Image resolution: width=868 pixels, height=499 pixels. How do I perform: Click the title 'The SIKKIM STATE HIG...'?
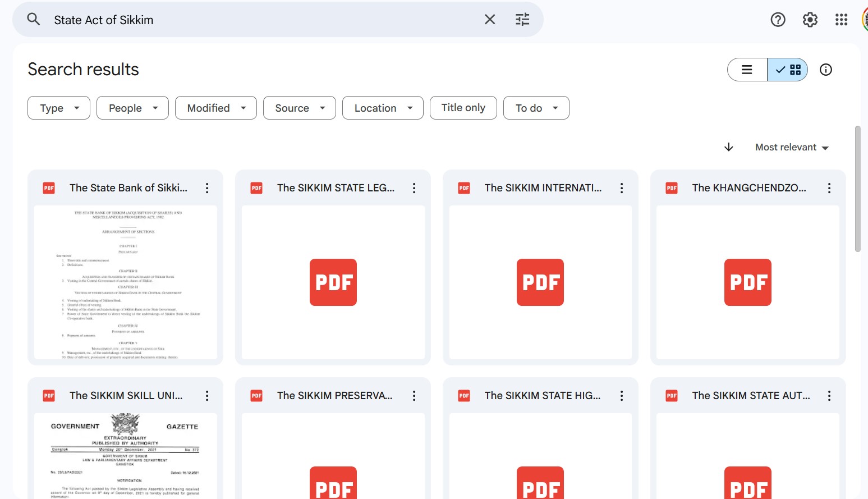(543, 396)
